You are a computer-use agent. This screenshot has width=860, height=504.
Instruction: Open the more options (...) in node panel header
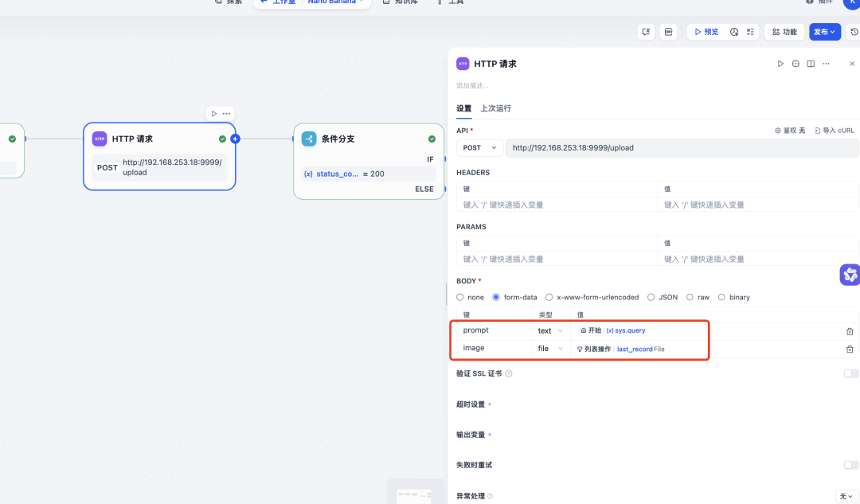(825, 63)
